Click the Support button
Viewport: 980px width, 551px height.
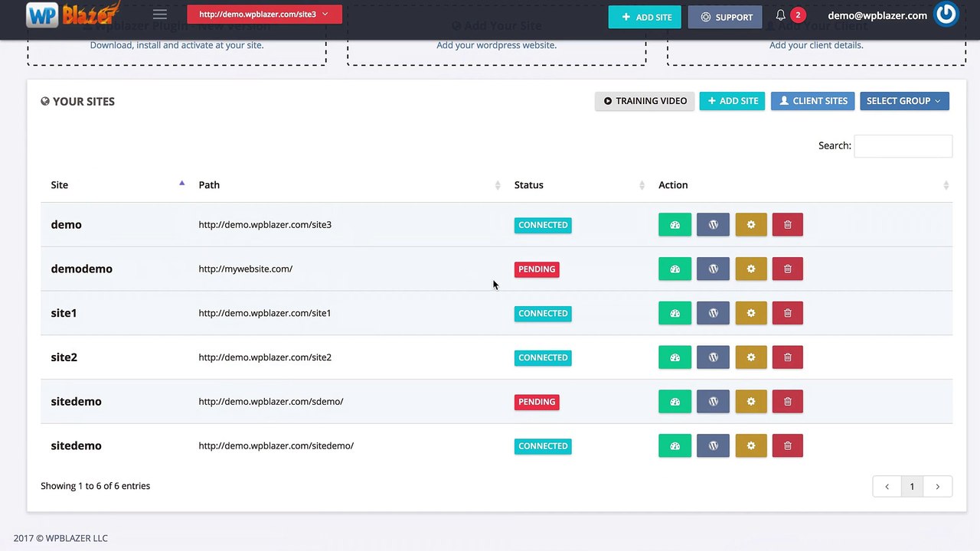click(726, 17)
